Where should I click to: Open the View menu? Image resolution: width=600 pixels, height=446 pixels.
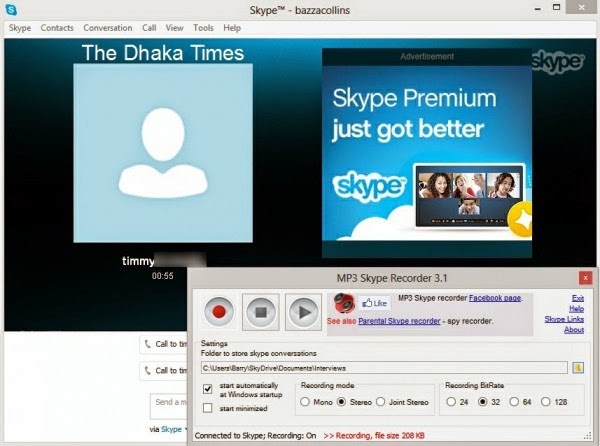coord(174,28)
